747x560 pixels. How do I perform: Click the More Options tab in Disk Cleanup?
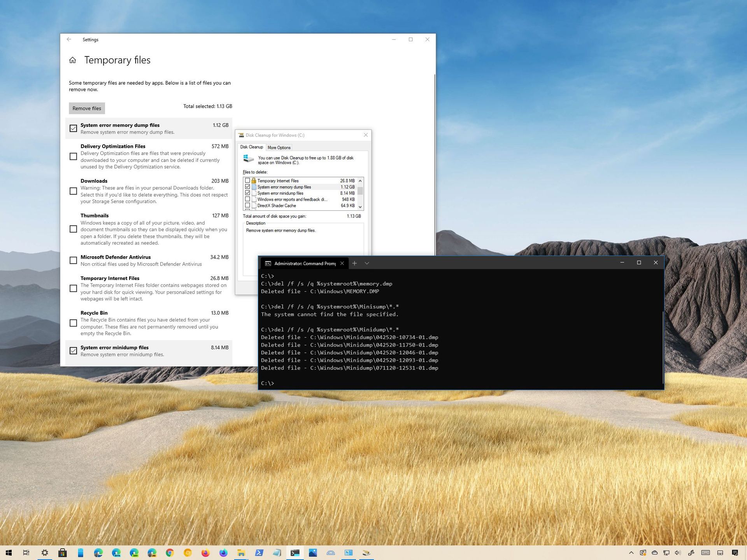(278, 147)
